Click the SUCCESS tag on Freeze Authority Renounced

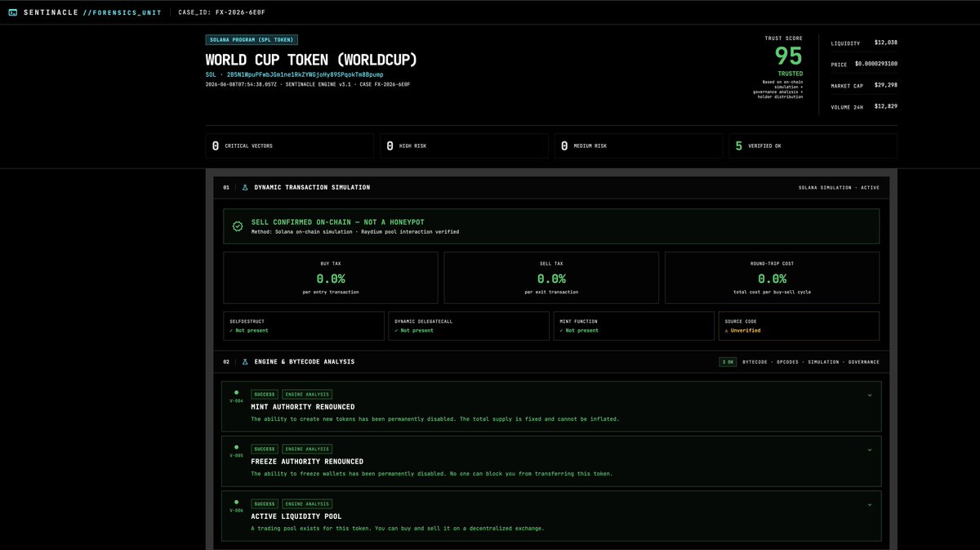coord(265,449)
